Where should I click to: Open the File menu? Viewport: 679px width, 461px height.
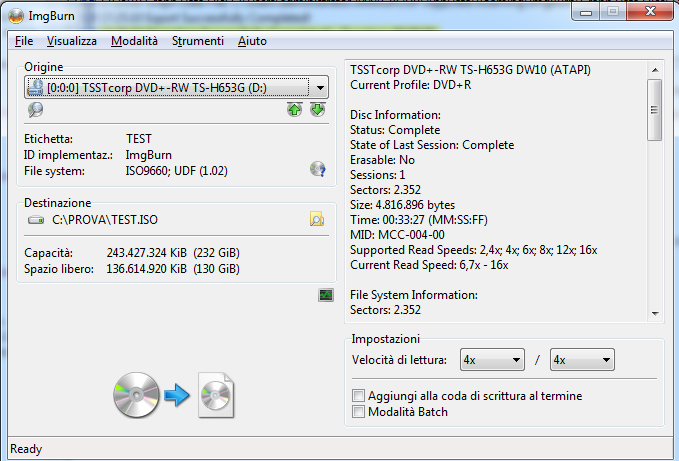tap(24, 41)
